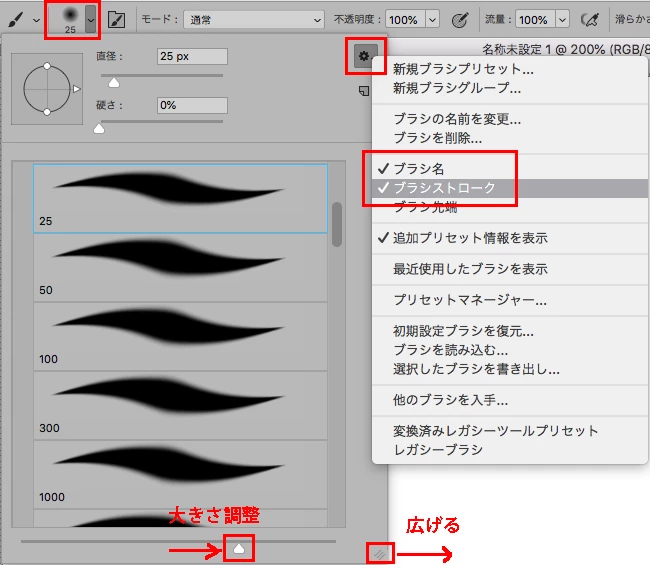Open the brush preset picker dropdown arrow
Image resolution: width=650 pixels, height=565 pixels.
pos(91,19)
